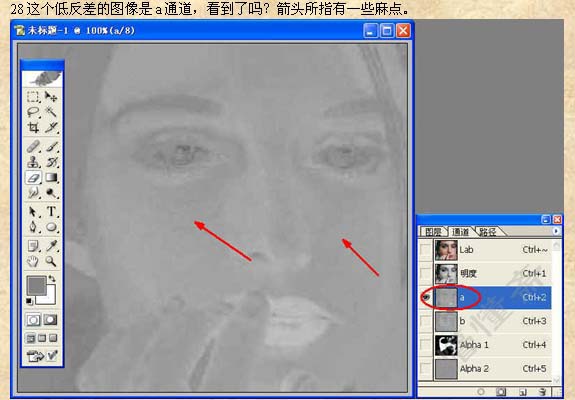The width and height of the screenshot is (575, 400).
Task: Show the Lab channel visibility box
Action: click(x=425, y=250)
